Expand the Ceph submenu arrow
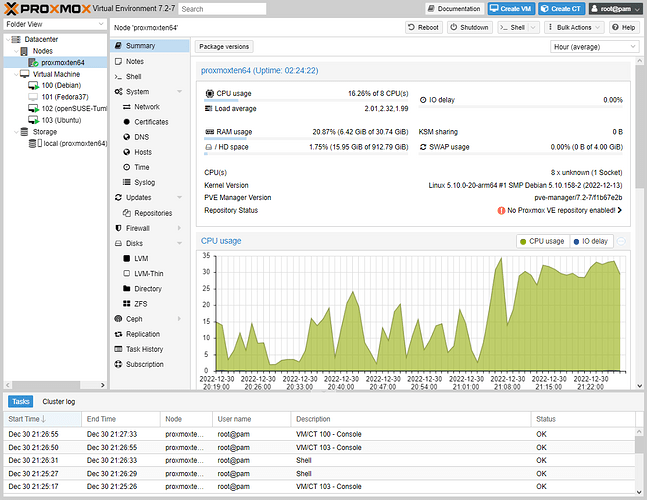 click(x=179, y=318)
